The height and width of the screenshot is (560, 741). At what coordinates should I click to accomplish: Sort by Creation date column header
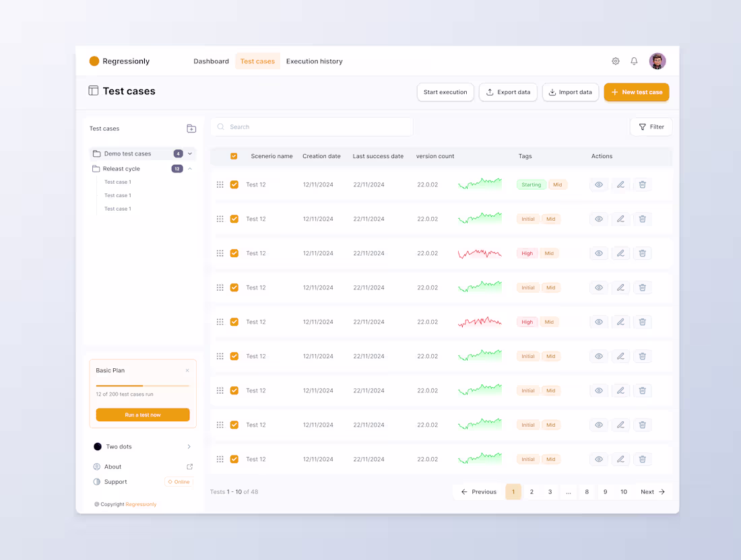[321, 156]
